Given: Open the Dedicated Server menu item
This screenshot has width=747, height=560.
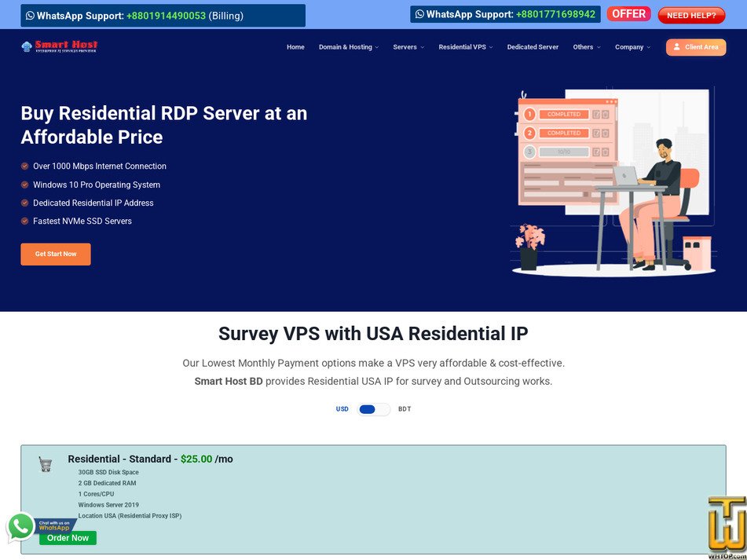Looking at the screenshot, I should pyautogui.click(x=533, y=47).
